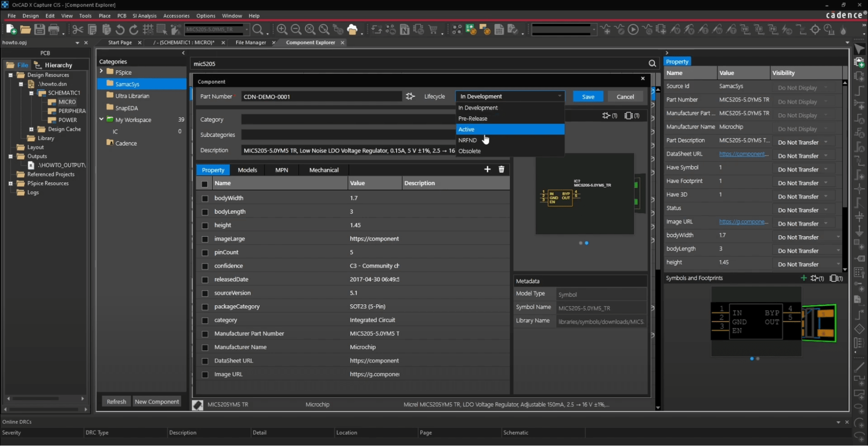The image size is (868, 446).
Task: Open the part name combo box in toolbar
Action: (217, 30)
